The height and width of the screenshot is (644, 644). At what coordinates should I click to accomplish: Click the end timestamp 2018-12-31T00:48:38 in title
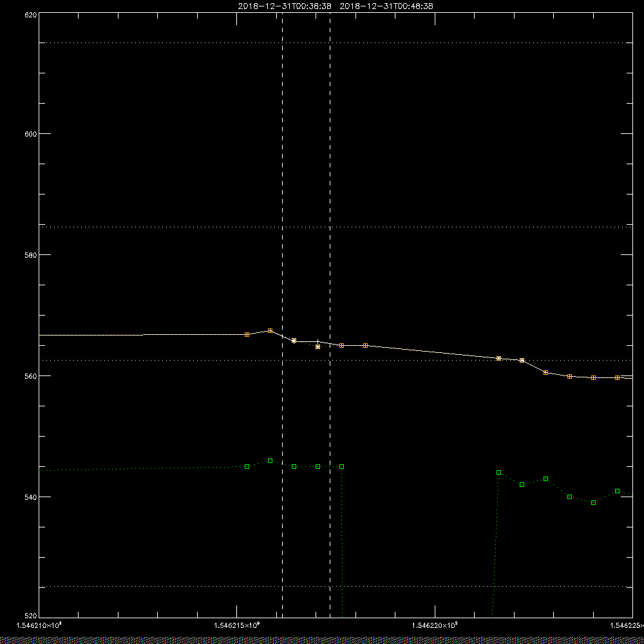(386, 6)
